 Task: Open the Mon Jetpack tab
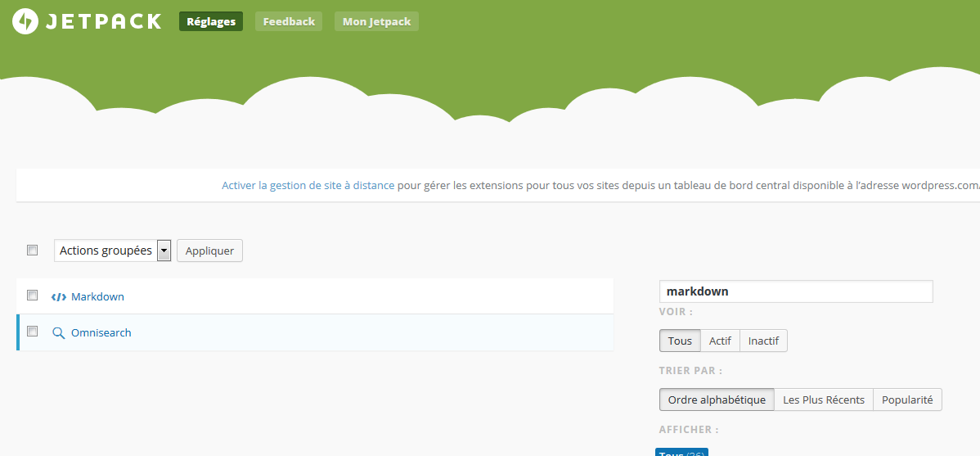pos(377,21)
